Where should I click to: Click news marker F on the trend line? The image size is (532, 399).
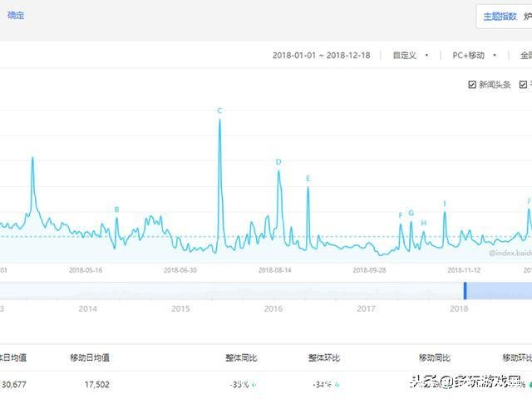(x=400, y=215)
